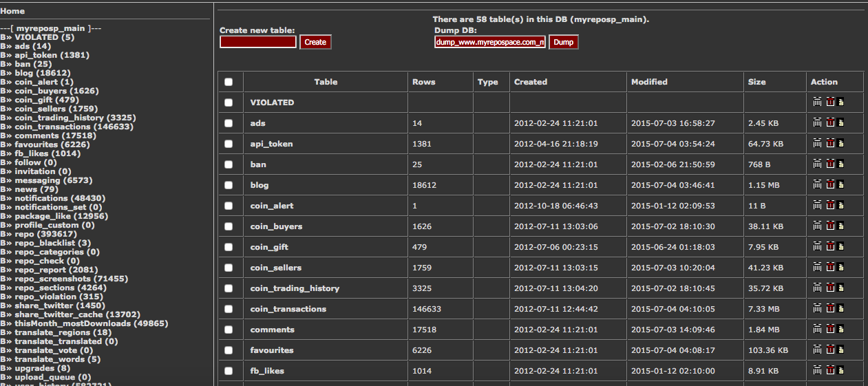
Task: Click the Dump button
Action: coord(563,42)
